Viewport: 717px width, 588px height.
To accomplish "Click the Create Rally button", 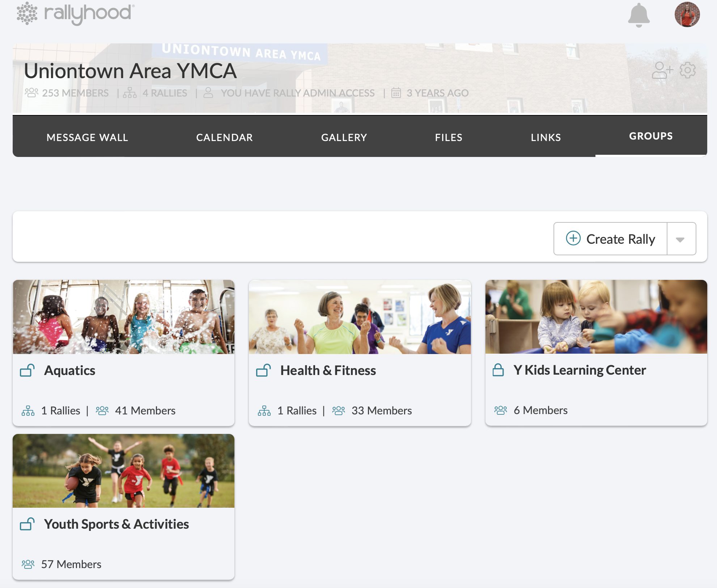I will click(x=611, y=239).
